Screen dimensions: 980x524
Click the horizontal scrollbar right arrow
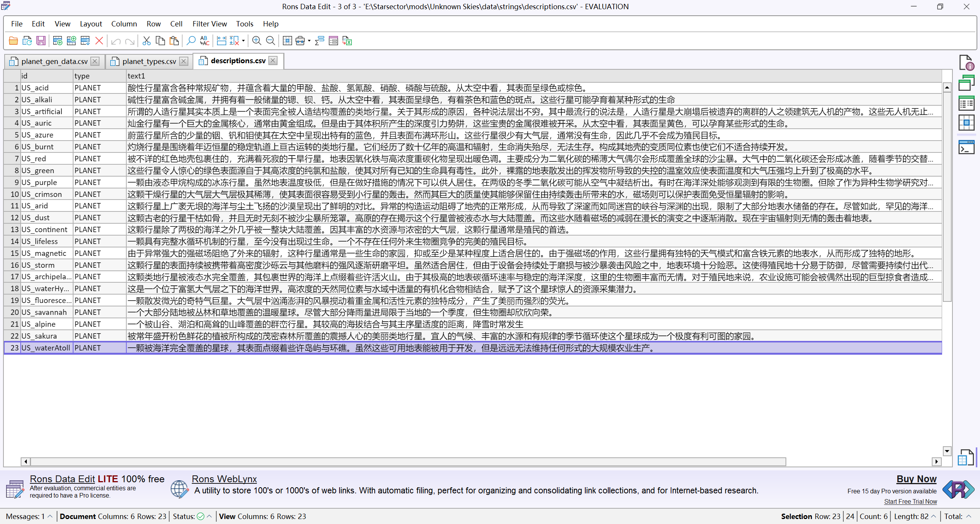click(x=936, y=462)
